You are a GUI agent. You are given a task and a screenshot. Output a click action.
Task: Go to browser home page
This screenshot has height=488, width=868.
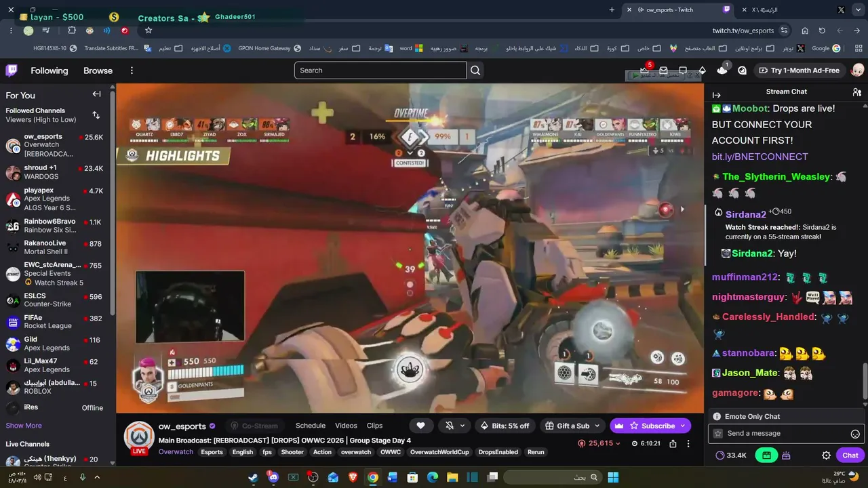click(x=805, y=30)
